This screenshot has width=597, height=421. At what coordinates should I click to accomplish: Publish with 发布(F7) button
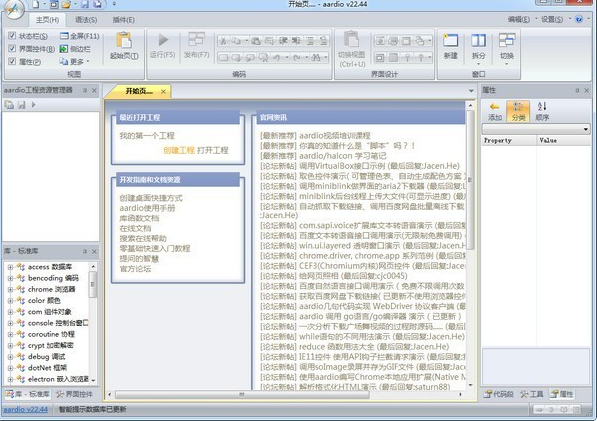196,46
